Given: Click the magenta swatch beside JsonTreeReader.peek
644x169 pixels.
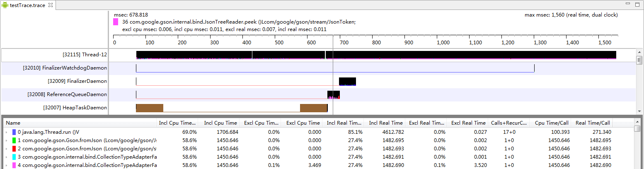Looking at the screenshot, I should pyautogui.click(x=116, y=22).
